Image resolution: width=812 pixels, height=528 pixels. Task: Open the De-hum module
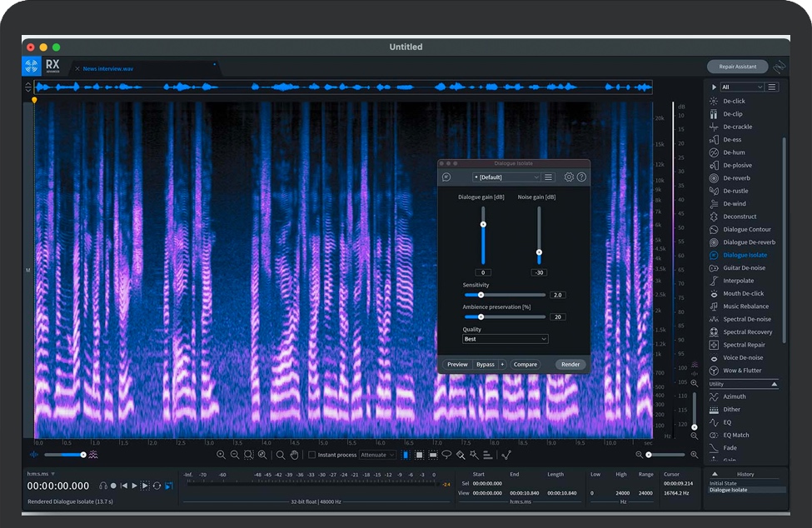[733, 152]
